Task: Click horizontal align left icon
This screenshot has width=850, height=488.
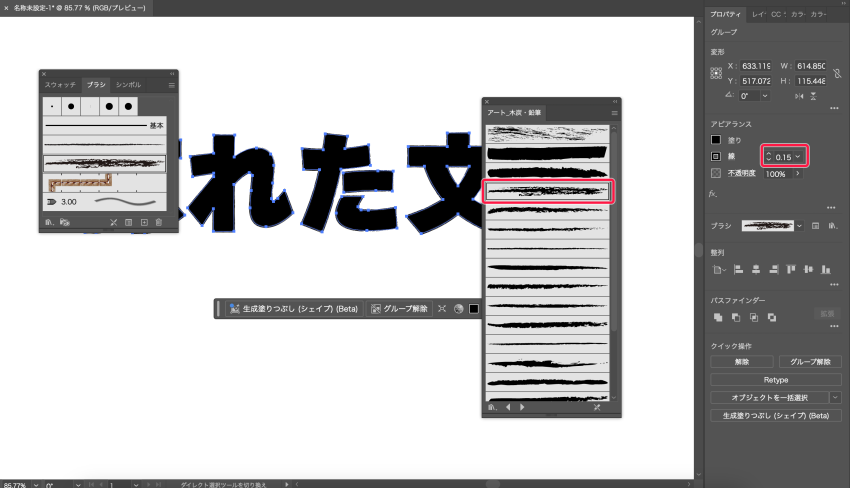Action: point(738,269)
